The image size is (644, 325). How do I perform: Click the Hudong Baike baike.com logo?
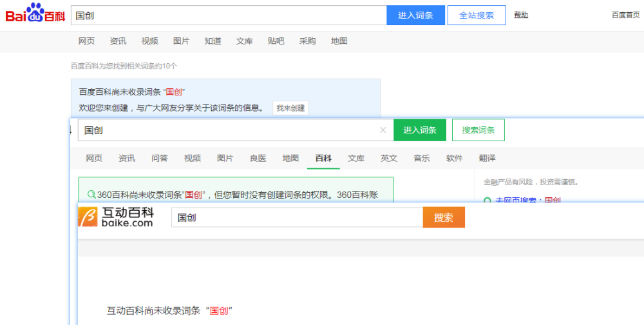116,217
